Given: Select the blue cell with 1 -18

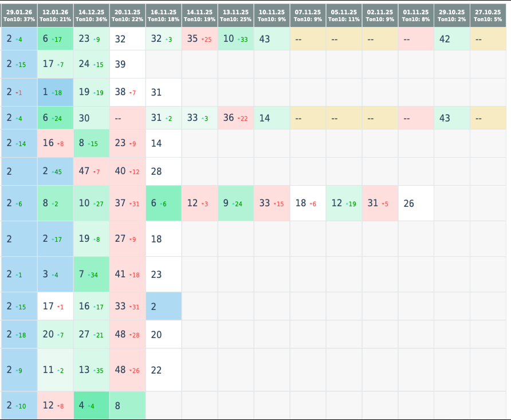Looking at the screenshot, I should tap(56, 92).
